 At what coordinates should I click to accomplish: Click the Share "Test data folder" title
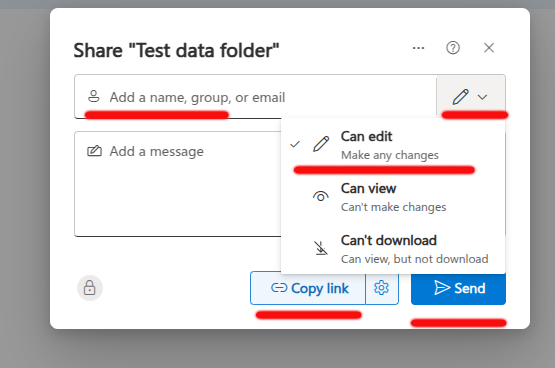(176, 50)
